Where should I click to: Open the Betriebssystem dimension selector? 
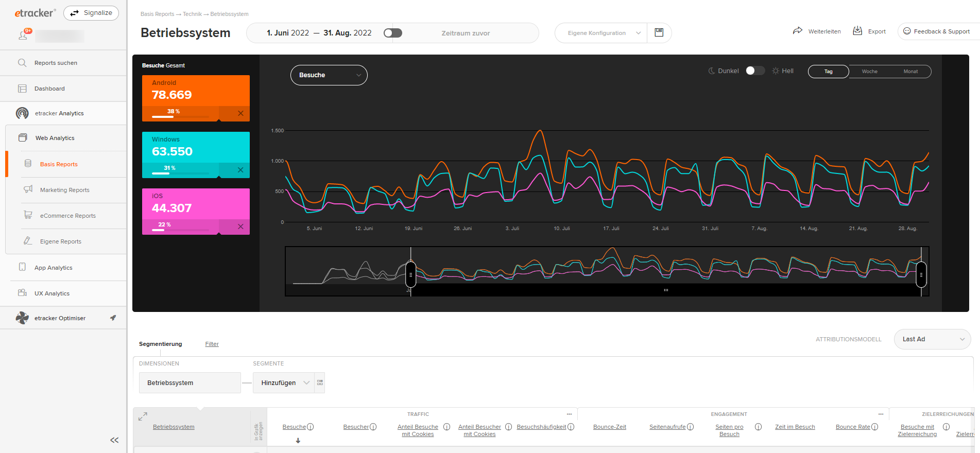click(x=190, y=382)
